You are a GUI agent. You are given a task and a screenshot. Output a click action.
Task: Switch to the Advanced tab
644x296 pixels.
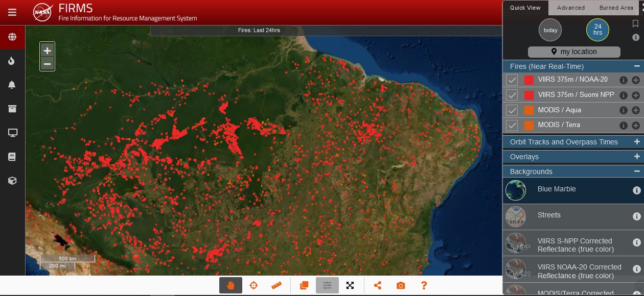[570, 8]
